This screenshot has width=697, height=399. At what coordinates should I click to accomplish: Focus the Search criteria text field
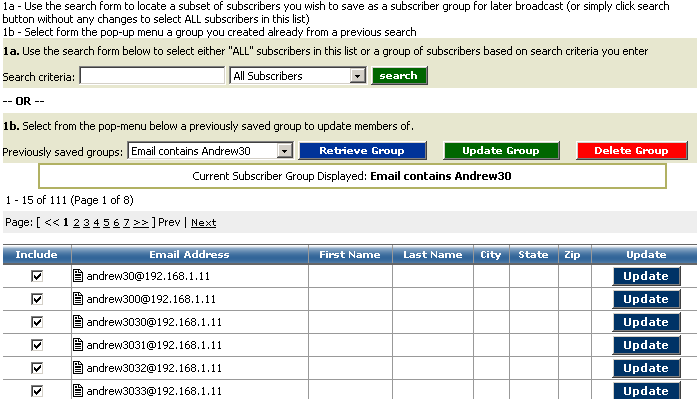tap(152, 76)
